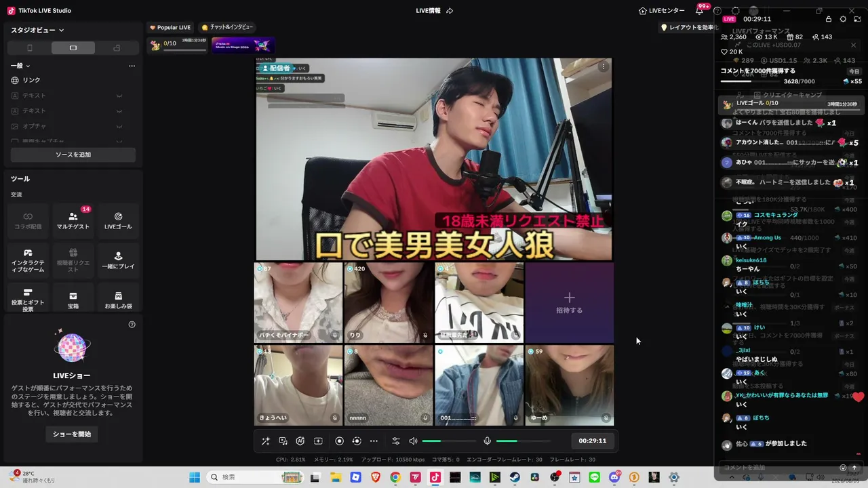Image resolution: width=868 pixels, height=488 pixels.
Task: Send comment with the up-arrow button
Action: tap(854, 468)
